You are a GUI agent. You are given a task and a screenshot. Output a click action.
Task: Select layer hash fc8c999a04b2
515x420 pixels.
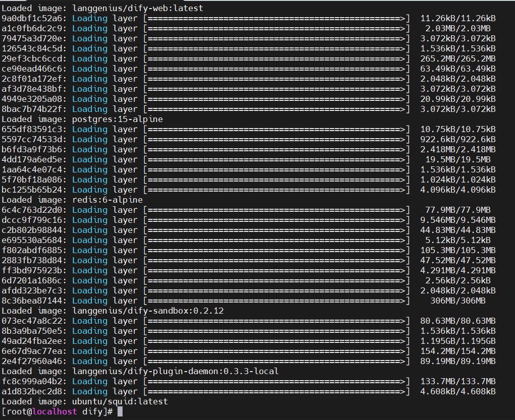click(x=32, y=382)
